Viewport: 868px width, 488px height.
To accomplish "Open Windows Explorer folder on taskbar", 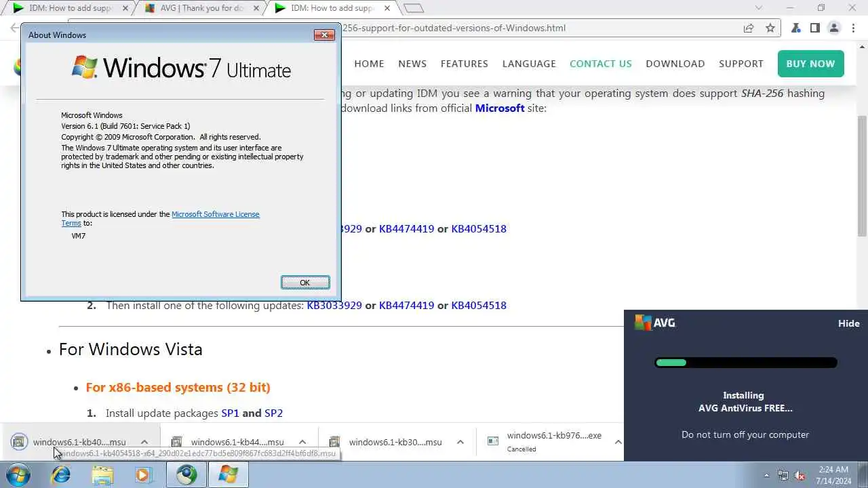I will [x=102, y=474].
